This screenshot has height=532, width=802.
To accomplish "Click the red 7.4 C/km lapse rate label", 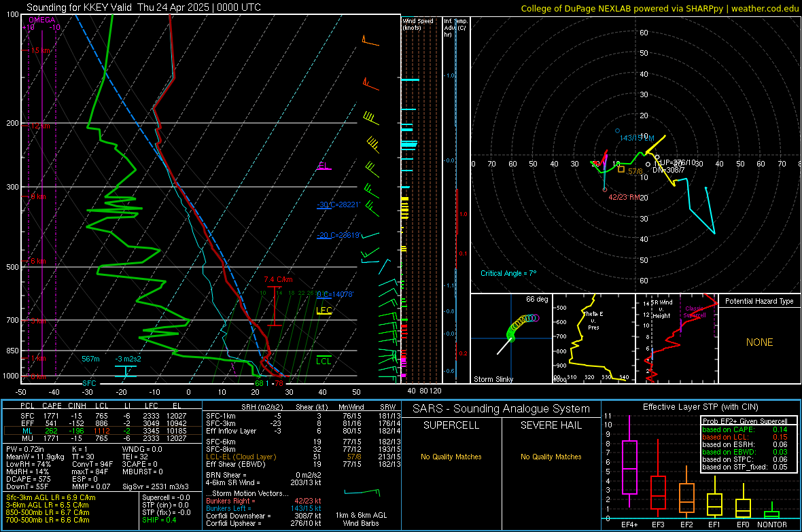I will [278, 279].
